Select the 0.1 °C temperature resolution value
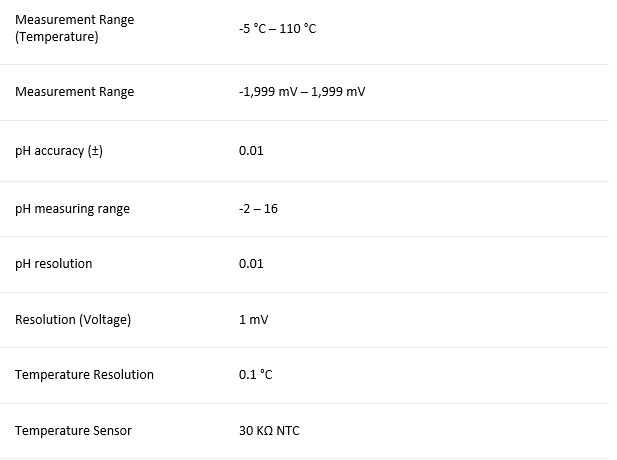The height and width of the screenshot is (460, 617). (255, 375)
